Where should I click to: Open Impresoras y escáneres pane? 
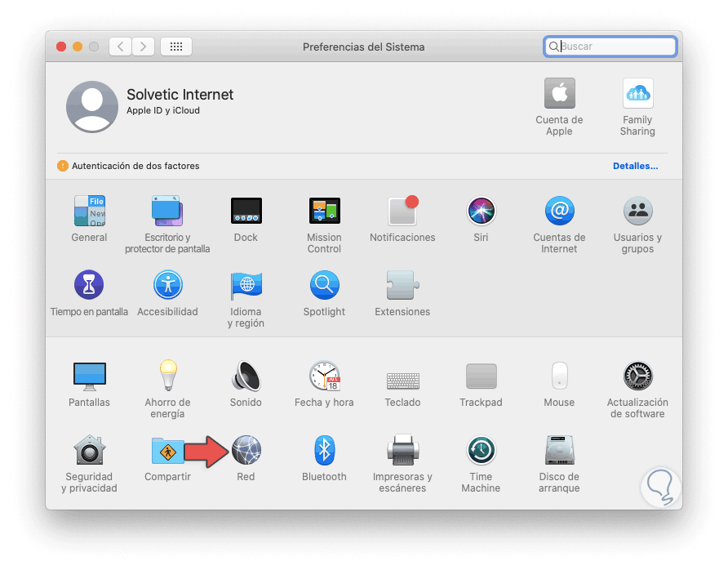(x=403, y=450)
